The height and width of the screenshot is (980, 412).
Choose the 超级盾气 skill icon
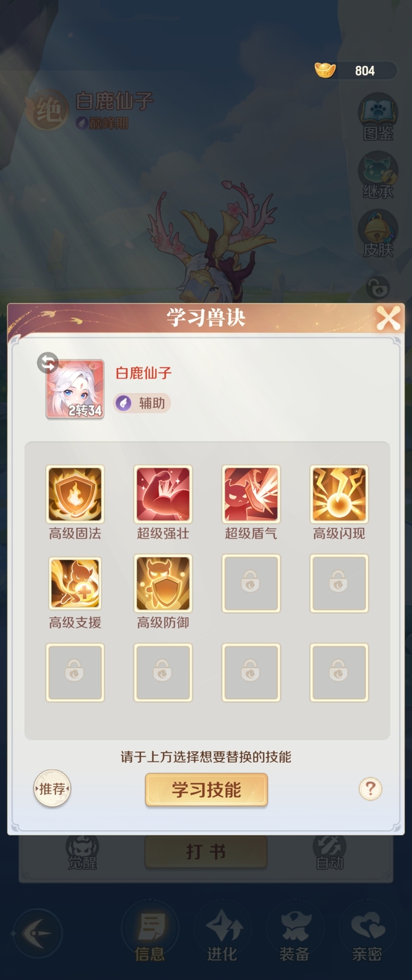tap(251, 494)
